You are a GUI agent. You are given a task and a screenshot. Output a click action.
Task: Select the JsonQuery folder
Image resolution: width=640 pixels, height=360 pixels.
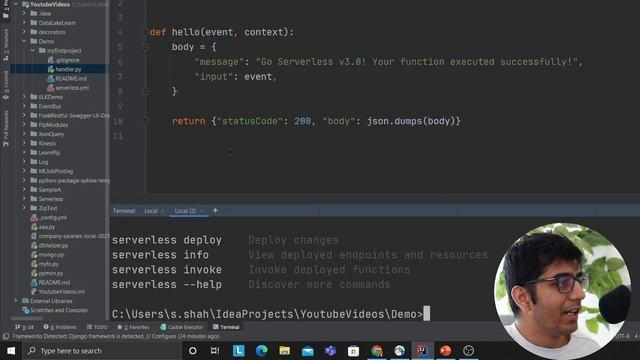(51, 134)
